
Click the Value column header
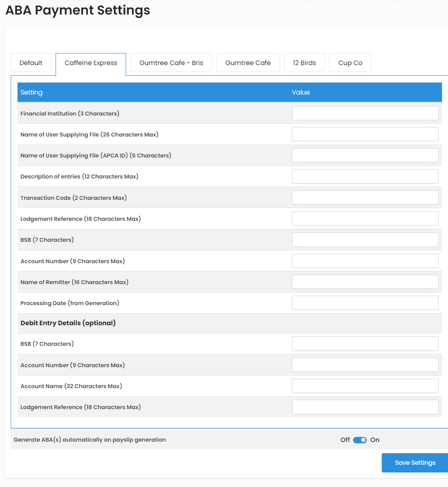301,92
